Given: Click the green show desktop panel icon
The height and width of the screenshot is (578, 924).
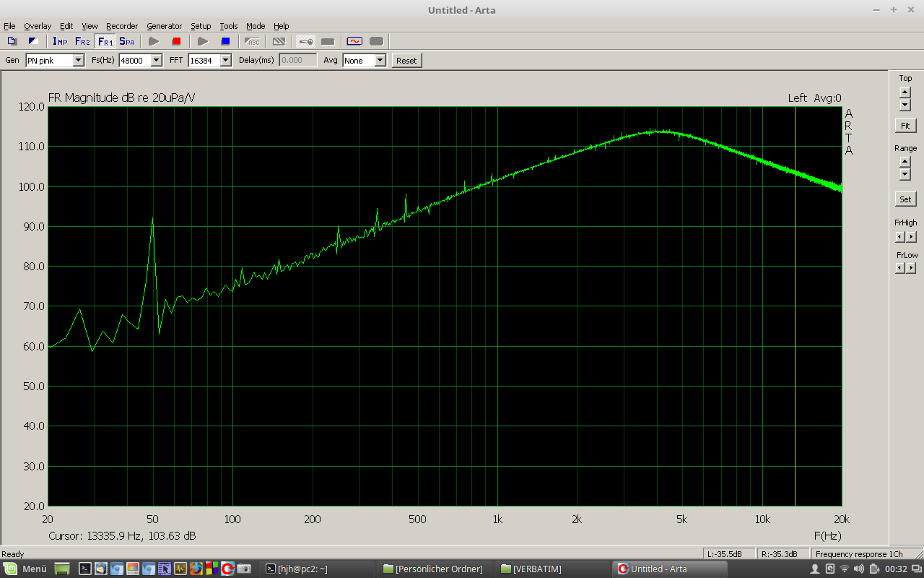Looking at the screenshot, I should point(62,569).
